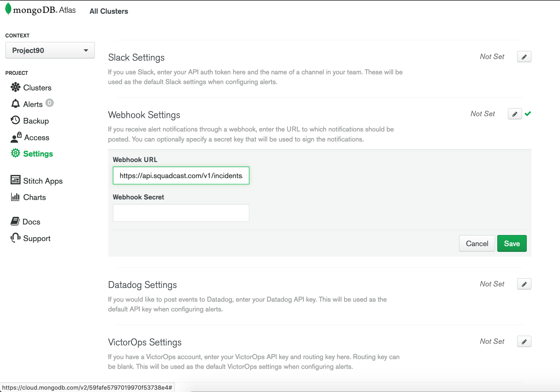
Task: Go to the Backup section
Action: (36, 121)
